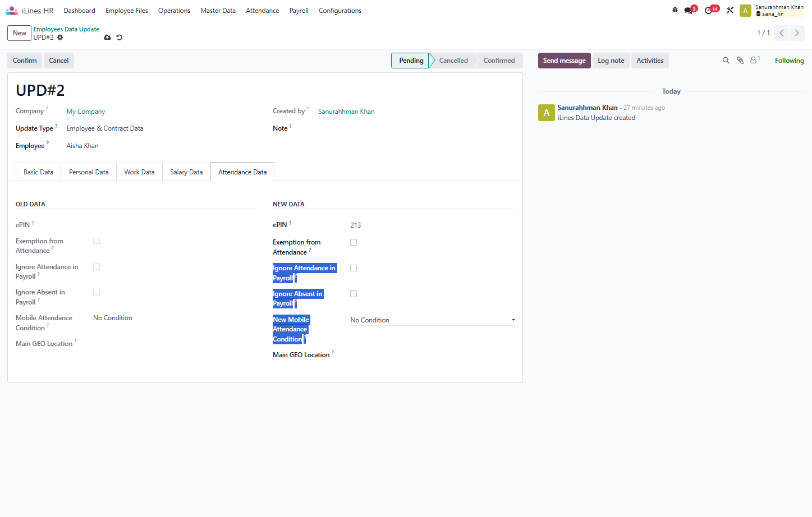Screen dimensions: 812x517
Task: Show followers person icon
Action: 755,60
